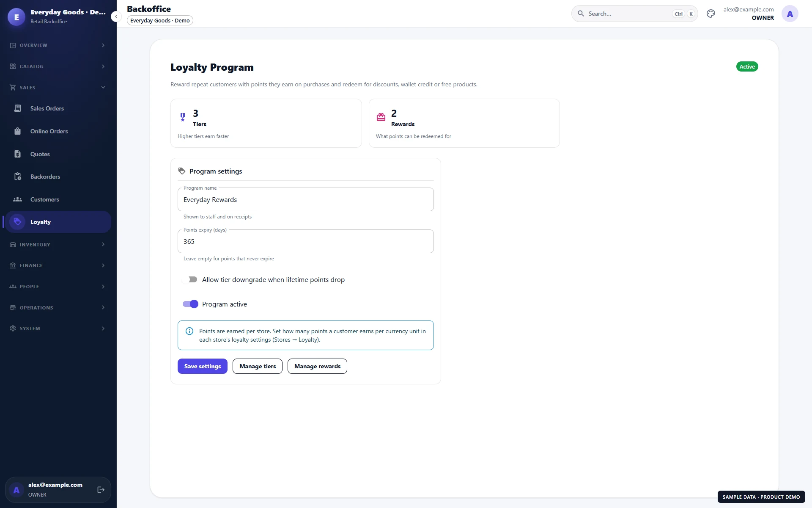Click the Sales Orders sidebar icon
Screen dimensions: 812x508
click(x=17, y=108)
